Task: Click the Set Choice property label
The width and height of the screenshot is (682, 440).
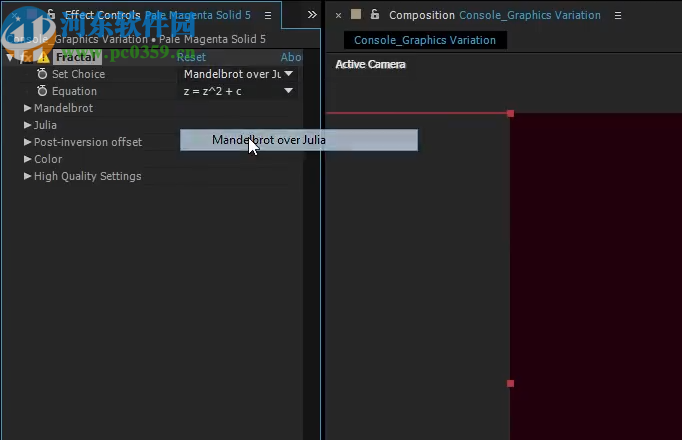Action: (78, 74)
